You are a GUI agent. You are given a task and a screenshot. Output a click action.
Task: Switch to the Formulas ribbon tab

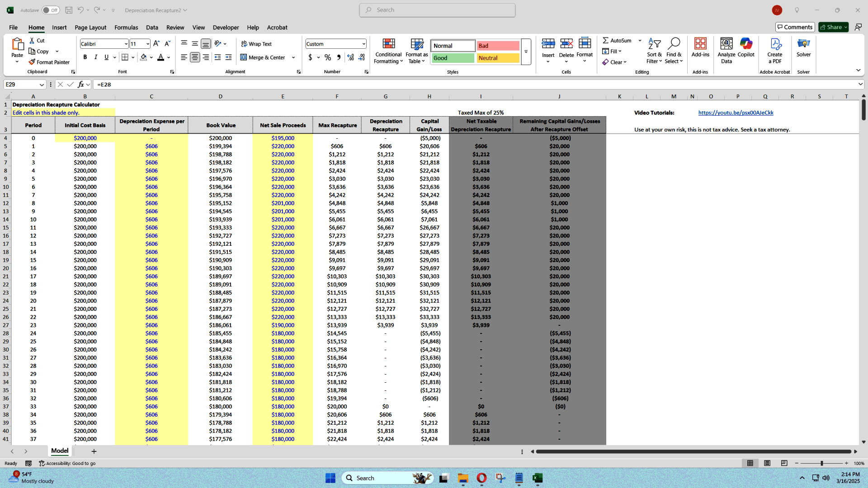coord(126,27)
